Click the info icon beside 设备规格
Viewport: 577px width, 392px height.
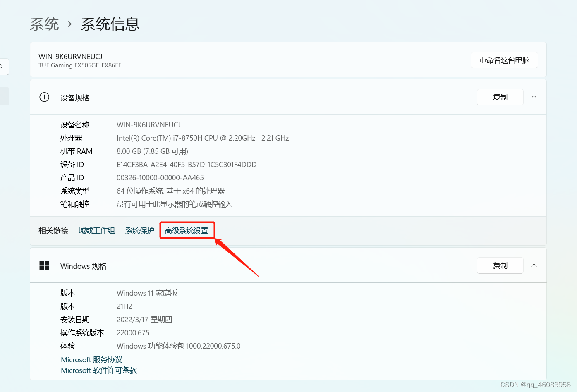[44, 97]
